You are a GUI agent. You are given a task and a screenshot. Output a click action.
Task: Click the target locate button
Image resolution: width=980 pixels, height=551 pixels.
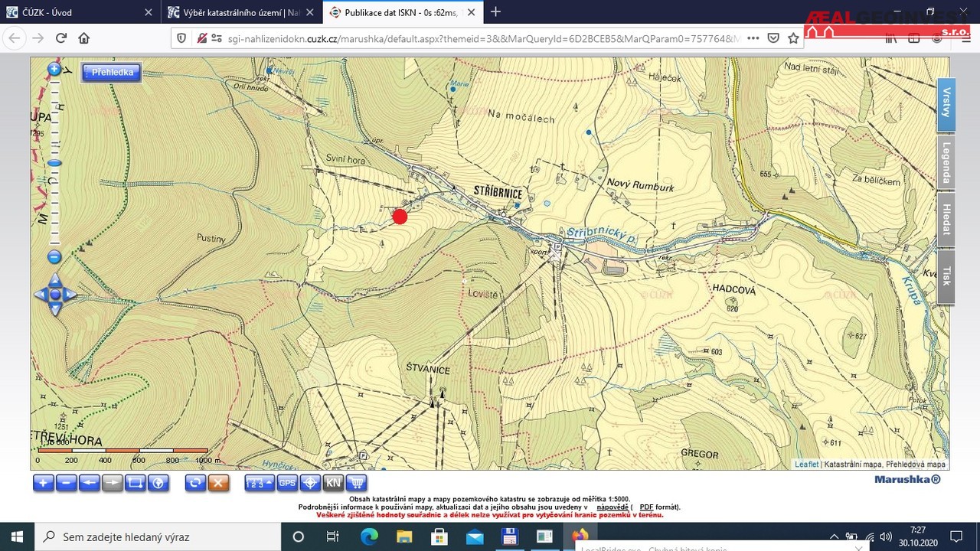310,483
